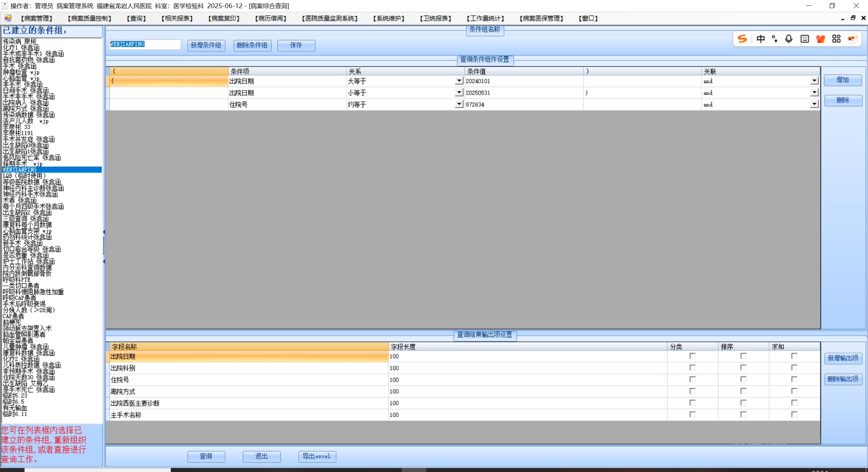
Task: Open 关联 dropdown in the 小等于 row
Action: [814, 92]
